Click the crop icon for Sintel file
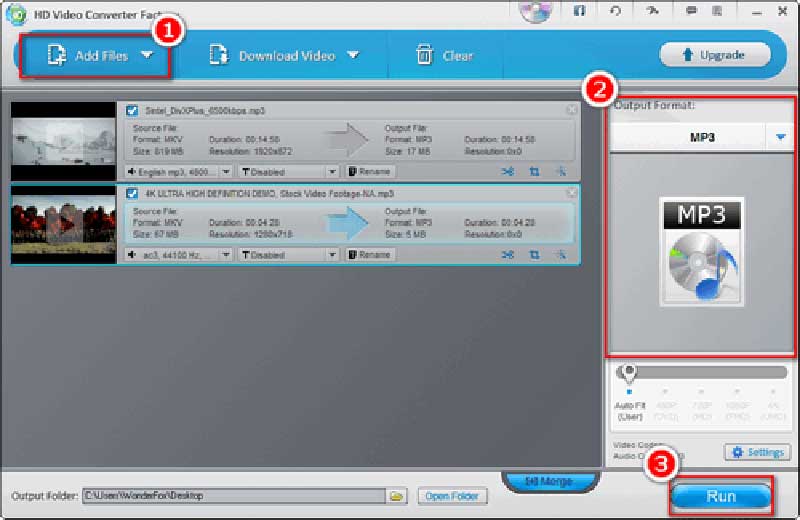Screen dimensions: 800x520 (534, 171)
